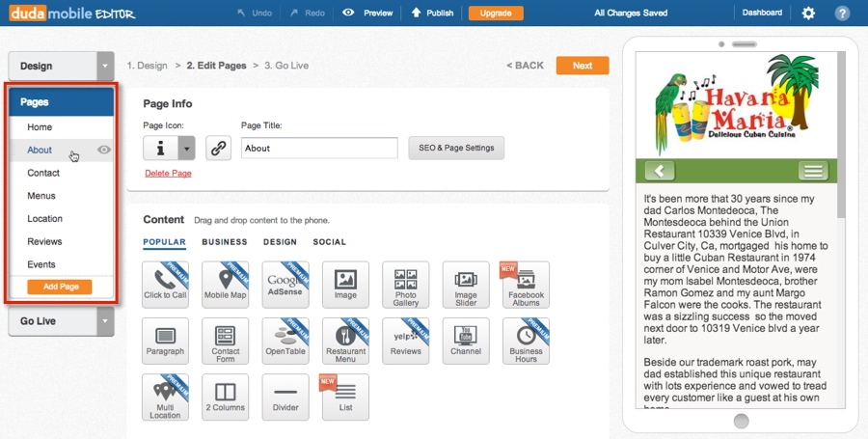Viewport: 868px width, 439px height.
Task: Pick the Contact Form widget
Action: [x=225, y=341]
